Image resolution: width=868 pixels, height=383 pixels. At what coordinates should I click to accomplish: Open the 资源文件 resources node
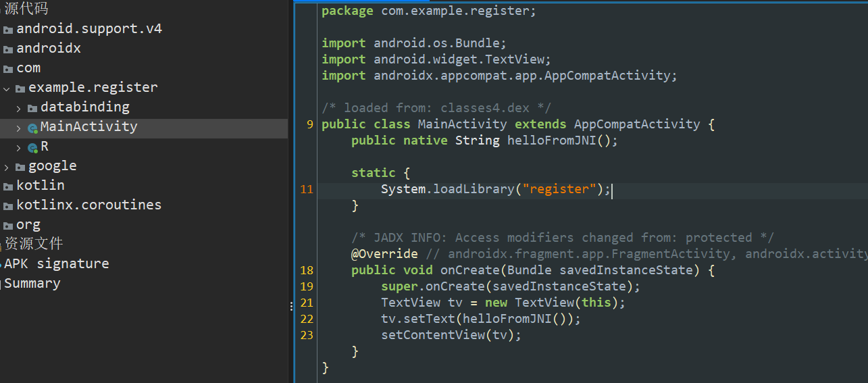(34, 244)
